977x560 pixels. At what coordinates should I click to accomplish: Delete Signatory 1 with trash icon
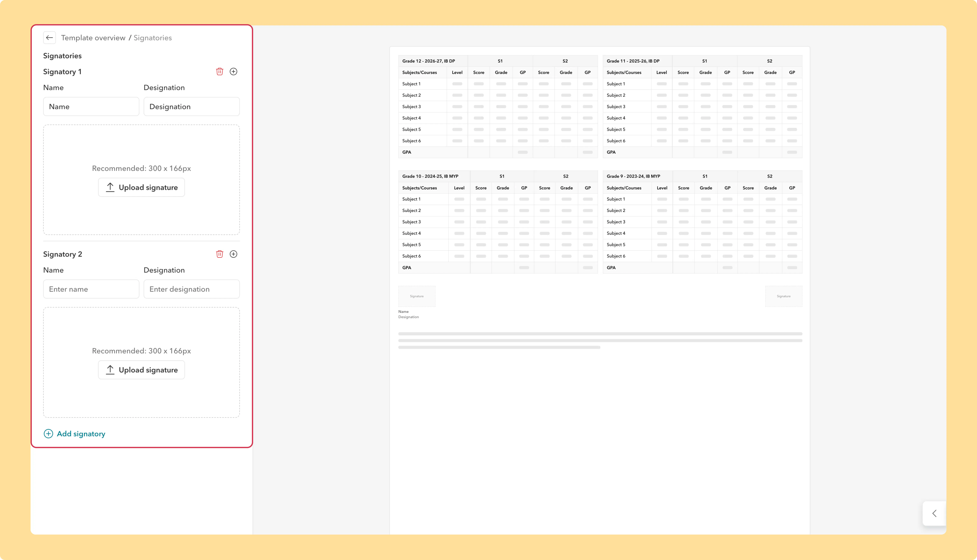(x=220, y=72)
